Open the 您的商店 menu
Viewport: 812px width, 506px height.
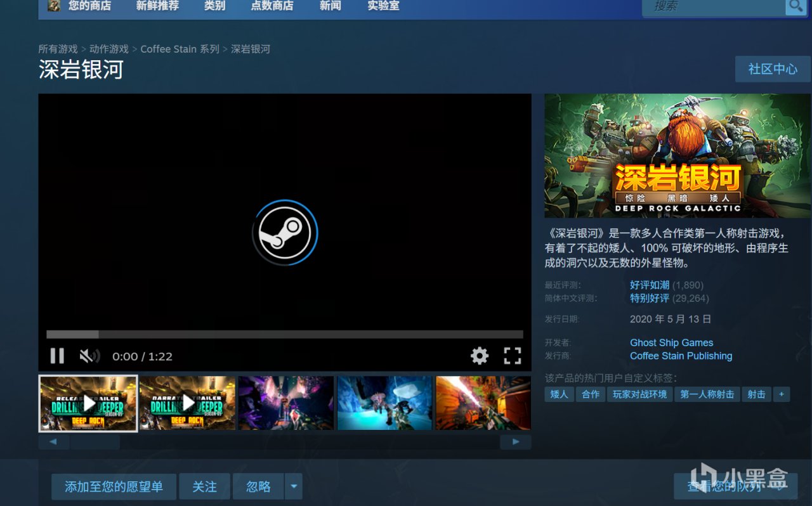89,6
